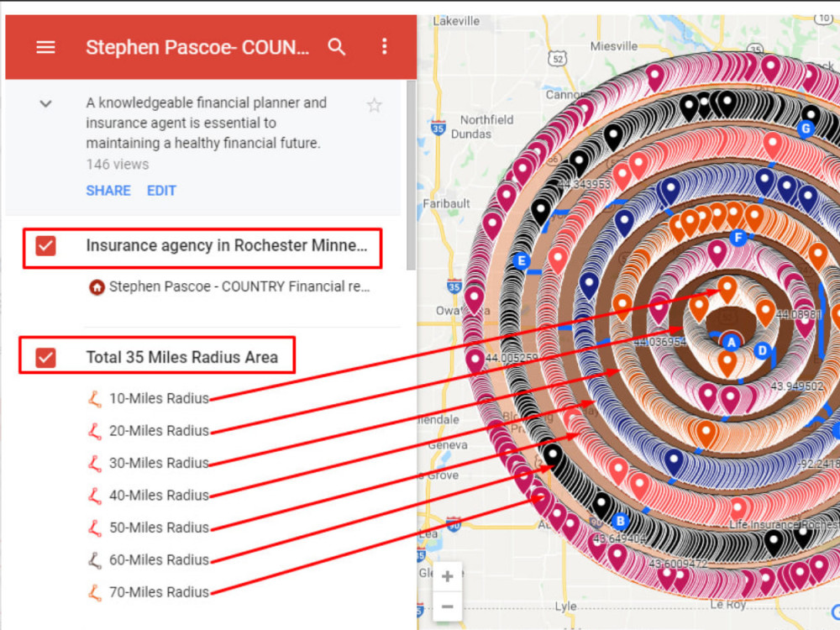Click the map title Stephen Pascoe- COUN...
This screenshot has width=840, height=630.
(197, 47)
